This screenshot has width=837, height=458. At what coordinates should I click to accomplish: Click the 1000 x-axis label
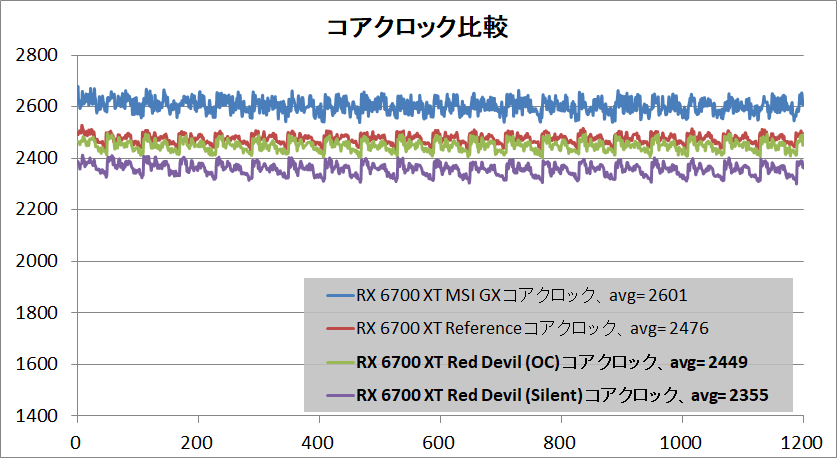(x=682, y=443)
